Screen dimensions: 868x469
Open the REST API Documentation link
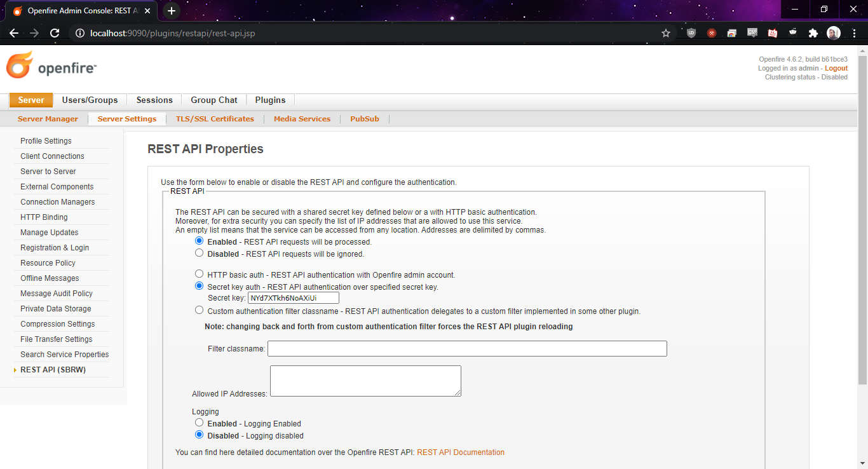pyautogui.click(x=461, y=452)
